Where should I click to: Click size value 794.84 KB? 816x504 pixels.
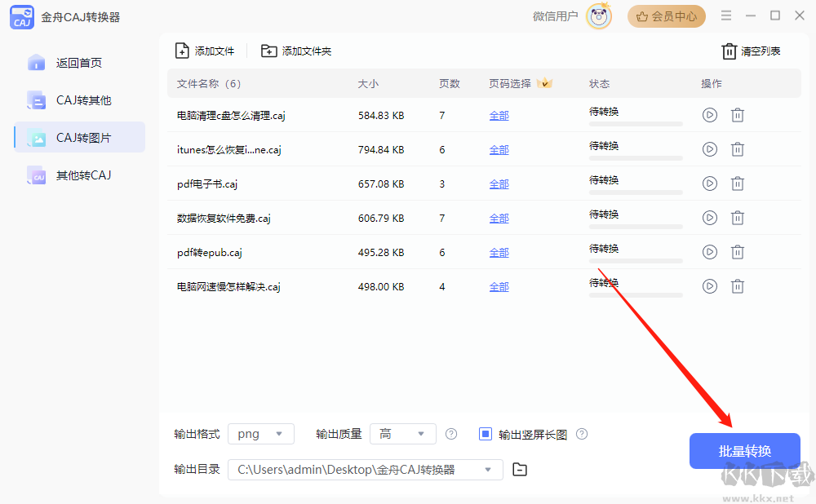pyautogui.click(x=381, y=150)
